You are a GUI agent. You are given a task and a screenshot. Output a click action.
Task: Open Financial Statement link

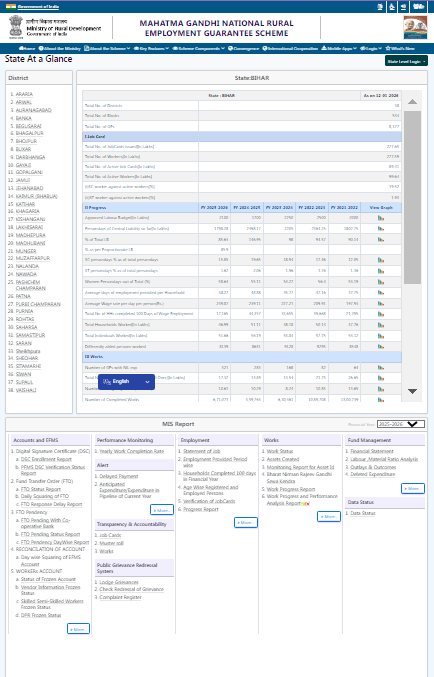coord(372,451)
